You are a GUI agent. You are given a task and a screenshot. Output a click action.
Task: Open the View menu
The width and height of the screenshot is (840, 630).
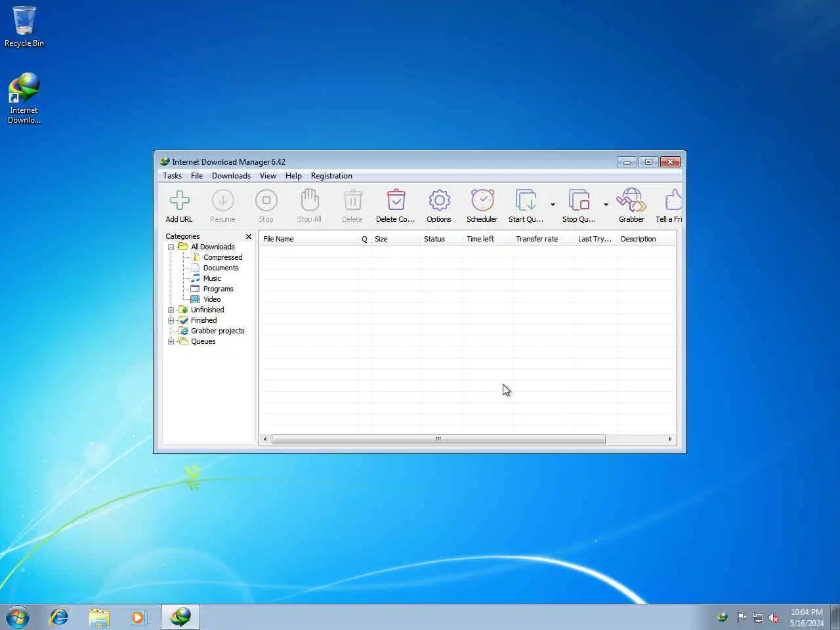click(268, 176)
